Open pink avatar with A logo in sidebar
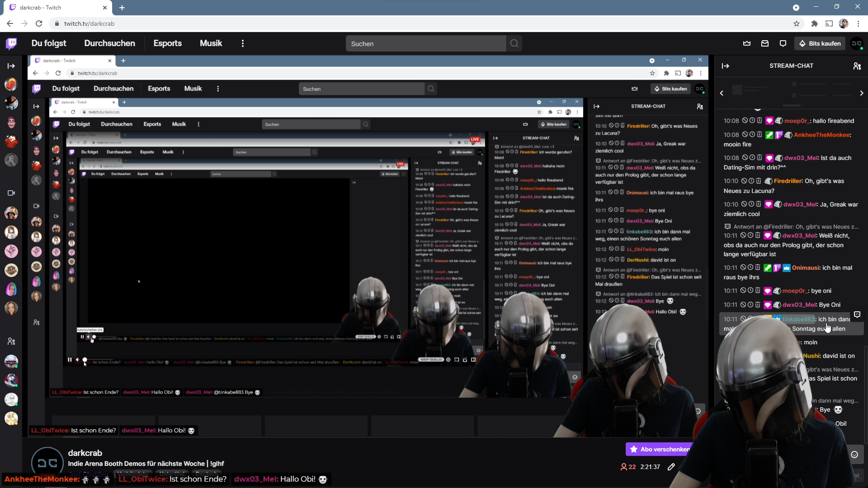The height and width of the screenshot is (488, 868). tap(11, 251)
